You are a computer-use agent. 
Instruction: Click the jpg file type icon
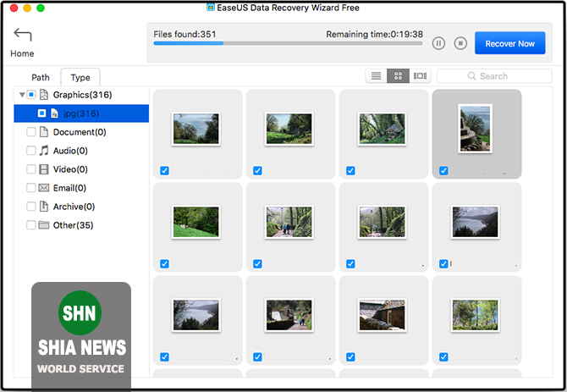[x=54, y=113]
